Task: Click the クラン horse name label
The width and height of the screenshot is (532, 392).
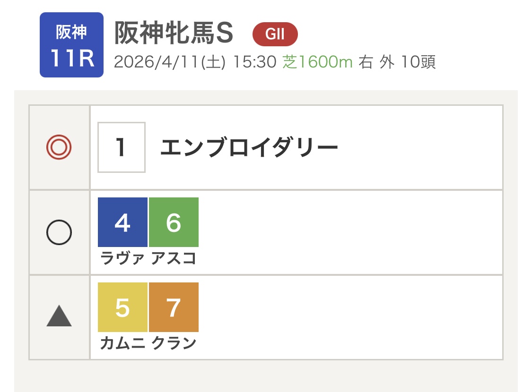Action: 174,343
